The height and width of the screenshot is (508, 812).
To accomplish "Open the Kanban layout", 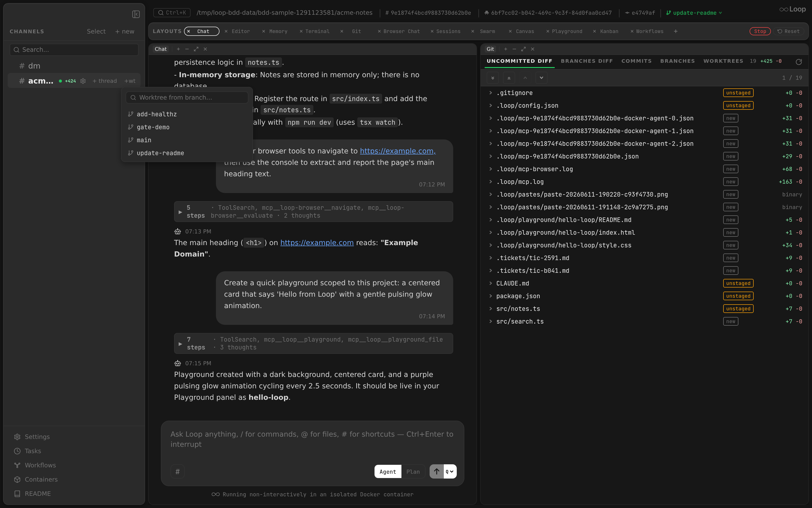I will (609, 31).
